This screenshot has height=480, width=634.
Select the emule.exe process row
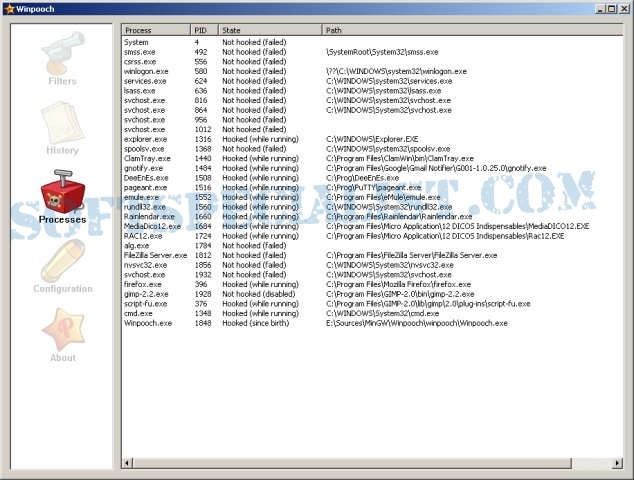click(372, 197)
